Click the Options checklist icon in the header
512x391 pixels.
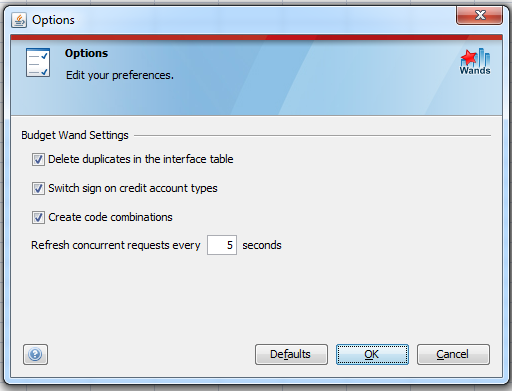tap(38, 63)
